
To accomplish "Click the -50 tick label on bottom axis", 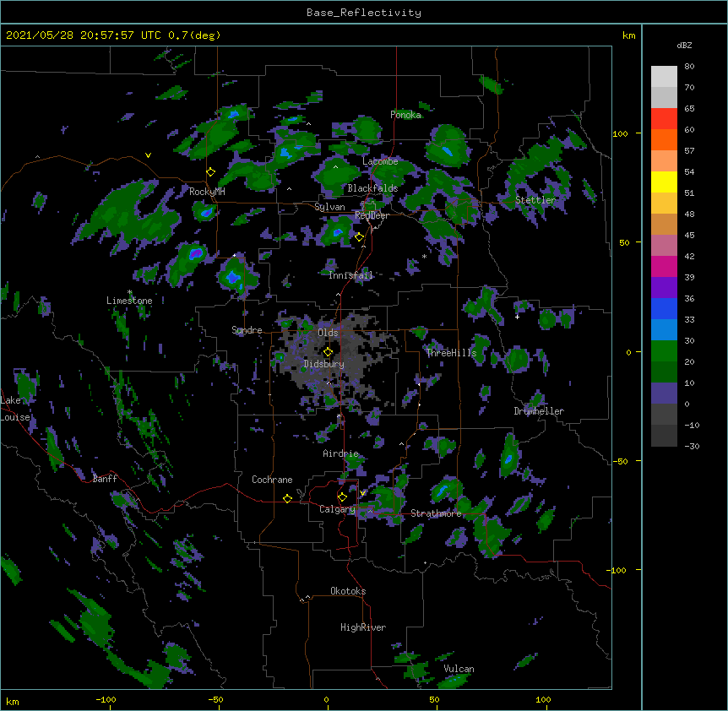I will (x=215, y=699).
